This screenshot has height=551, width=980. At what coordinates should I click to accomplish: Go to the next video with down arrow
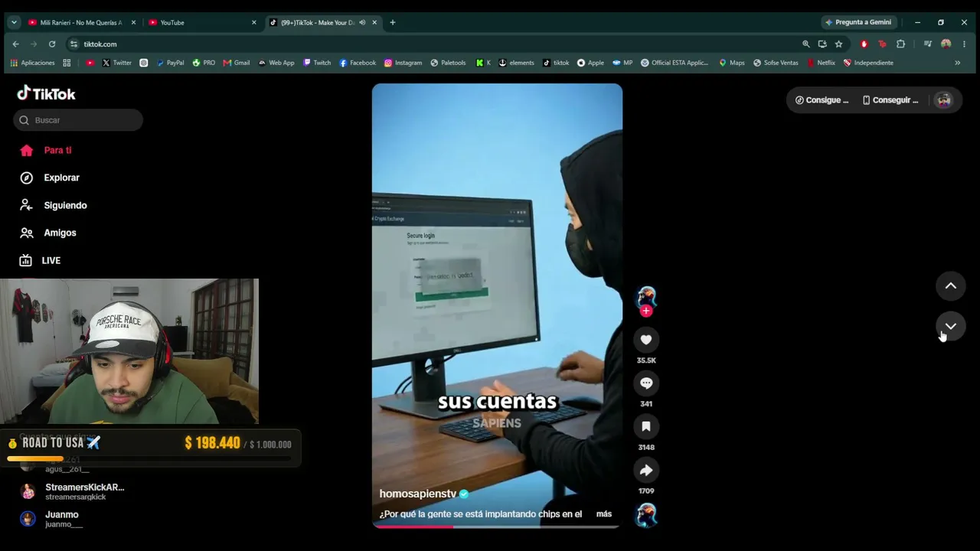click(951, 327)
